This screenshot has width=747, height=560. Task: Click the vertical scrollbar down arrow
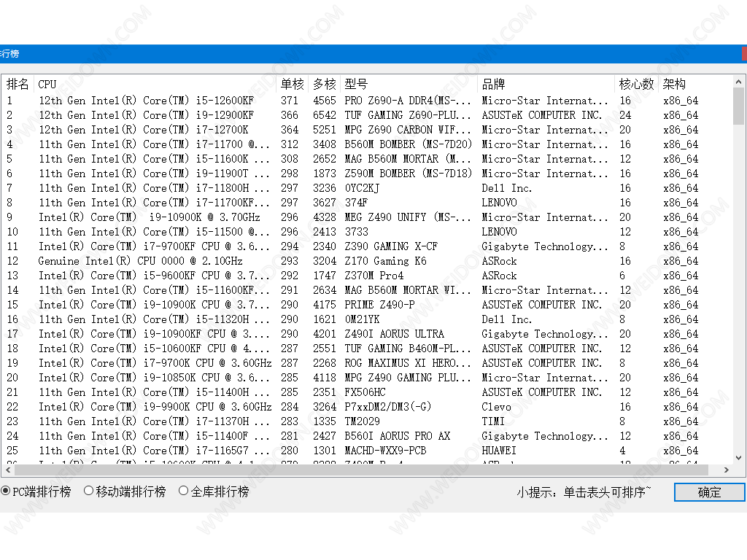[739, 457]
